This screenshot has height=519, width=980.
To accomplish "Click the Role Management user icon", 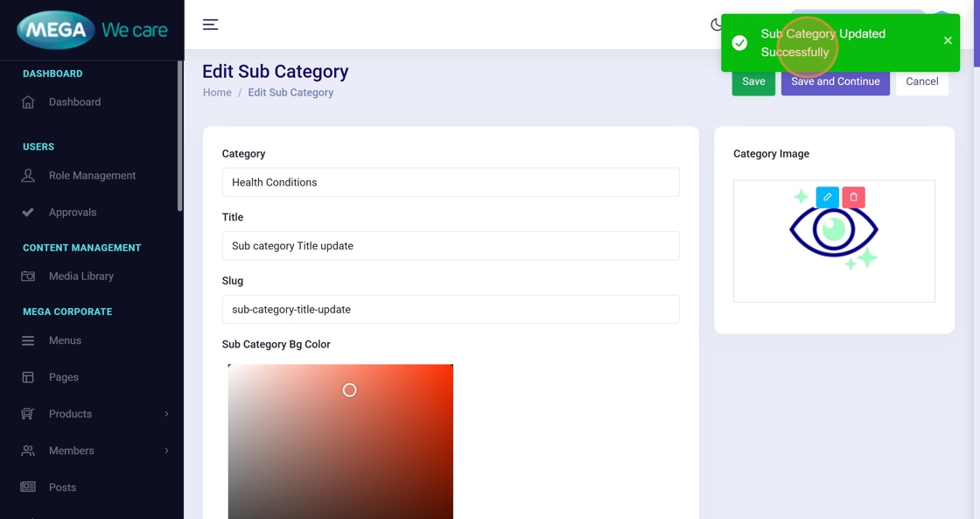I will click(x=28, y=176).
